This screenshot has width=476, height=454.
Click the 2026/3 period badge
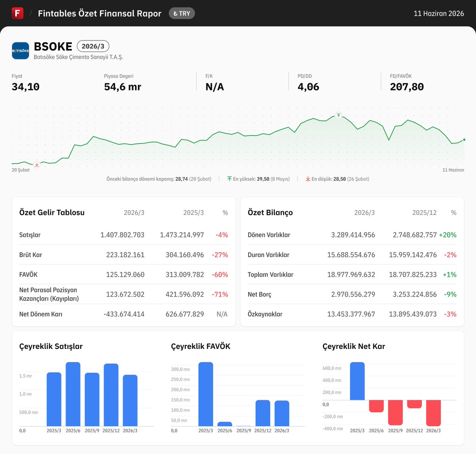93,46
